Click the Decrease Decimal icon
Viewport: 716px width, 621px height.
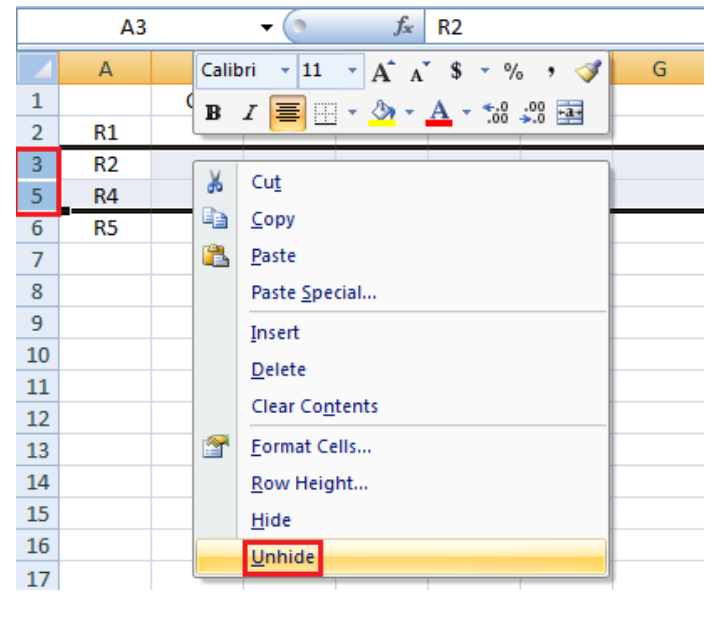click(x=532, y=113)
